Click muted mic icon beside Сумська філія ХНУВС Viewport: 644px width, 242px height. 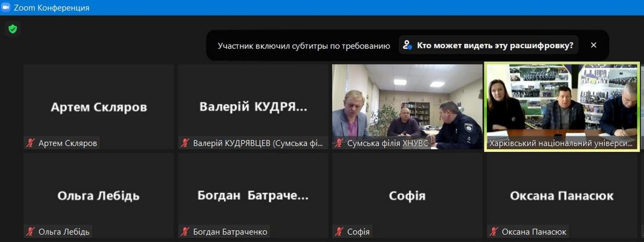340,143
